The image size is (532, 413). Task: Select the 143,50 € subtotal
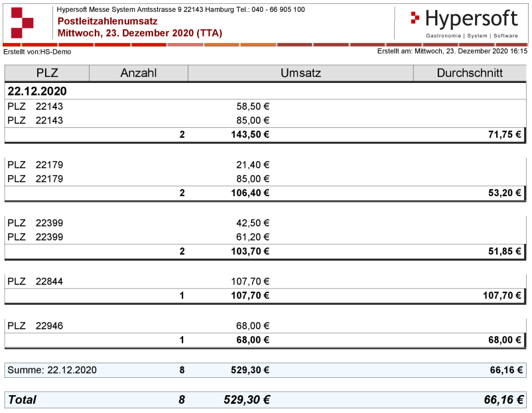click(250, 135)
